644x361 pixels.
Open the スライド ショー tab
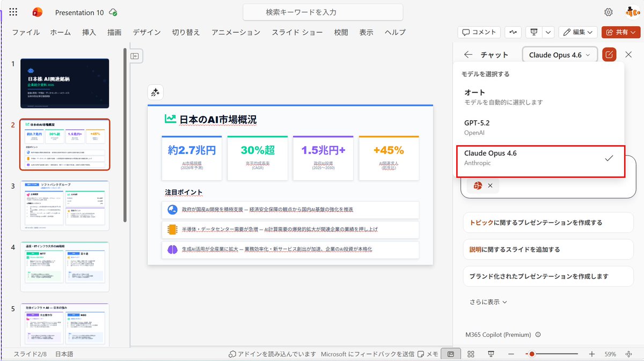coord(297,32)
